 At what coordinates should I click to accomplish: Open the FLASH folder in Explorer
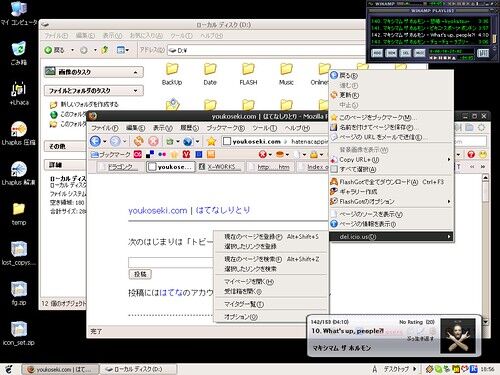pyautogui.click(x=248, y=74)
